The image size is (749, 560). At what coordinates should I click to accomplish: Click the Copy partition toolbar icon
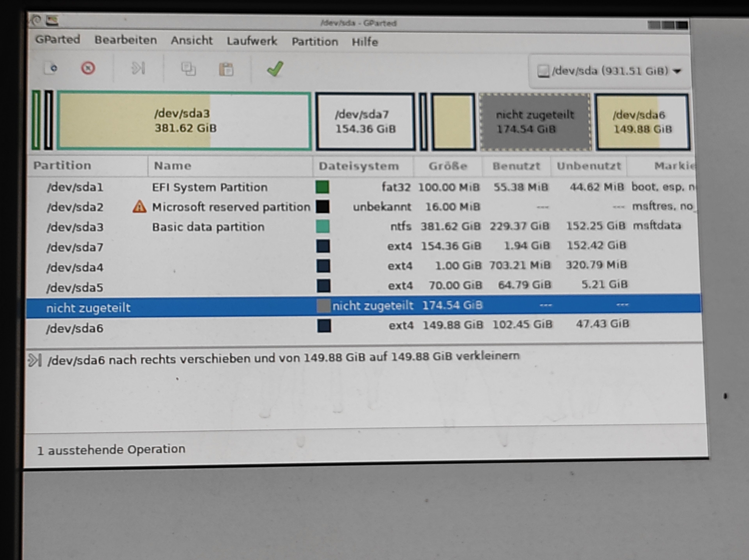pos(188,69)
